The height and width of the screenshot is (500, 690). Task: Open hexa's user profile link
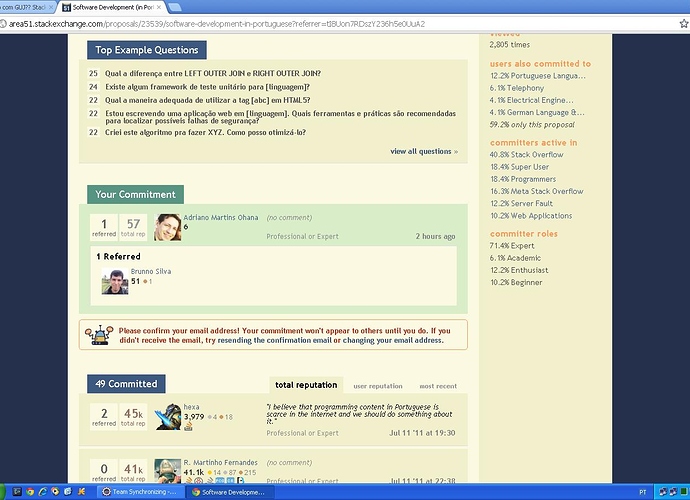click(191, 407)
